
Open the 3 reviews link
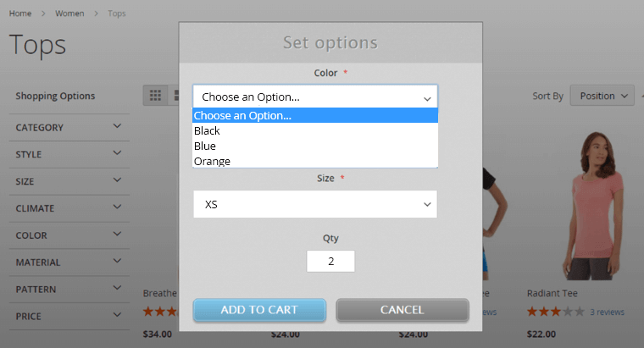point(607,312)
